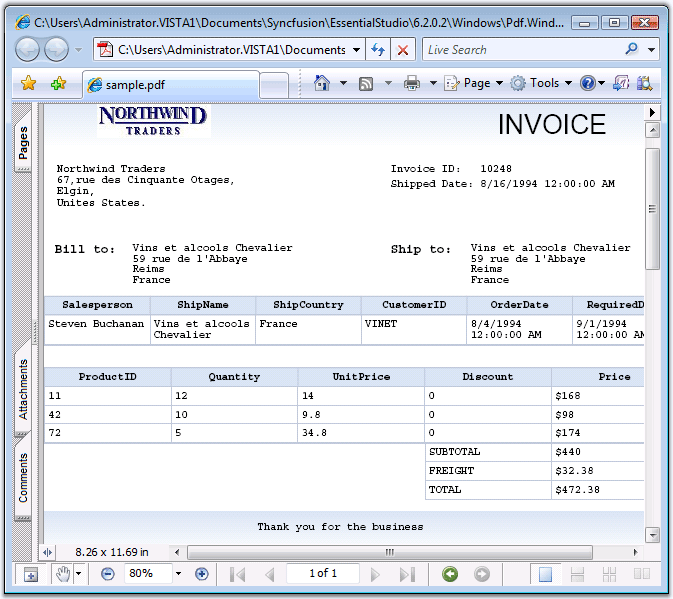
Task: Expand the Print options dropdown arrow
Action: coord(434,83)
